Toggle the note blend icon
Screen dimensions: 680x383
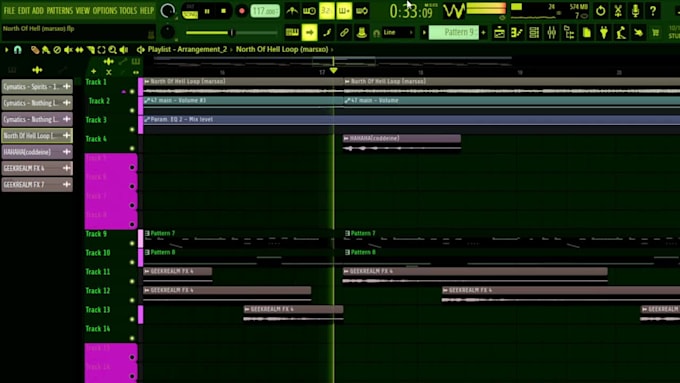coord(327,32)
